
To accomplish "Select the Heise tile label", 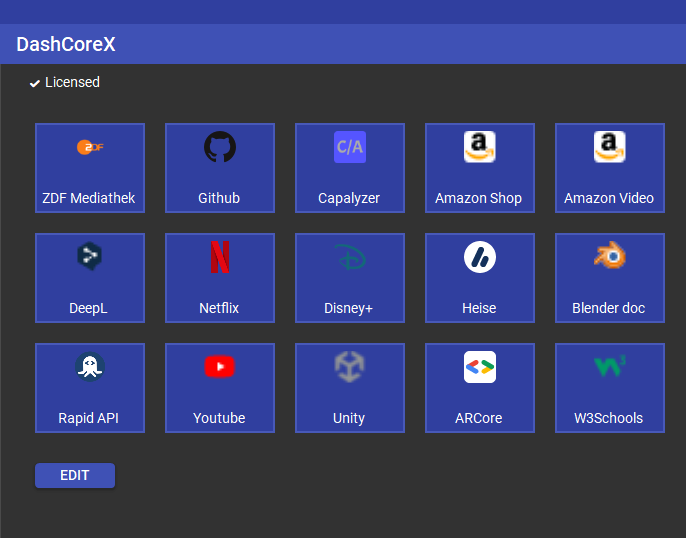I will coord(479,308).
